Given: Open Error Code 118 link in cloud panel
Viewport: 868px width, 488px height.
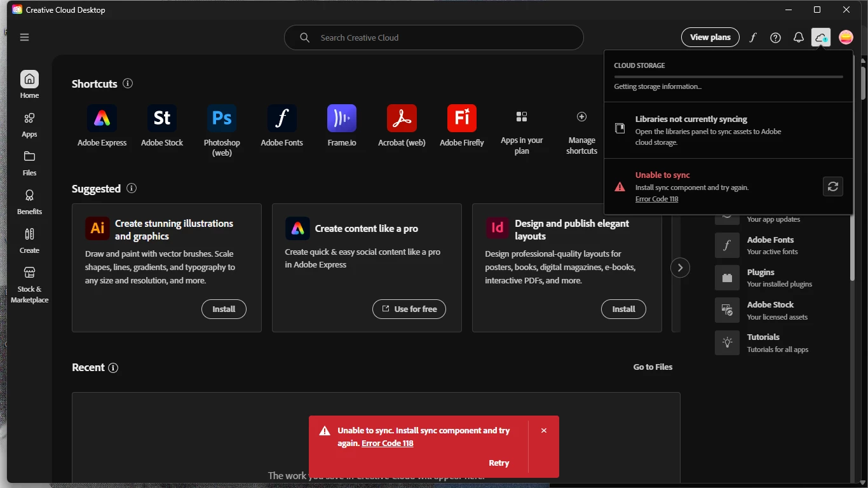Looking at the screenshot, I should pos(656,199).
